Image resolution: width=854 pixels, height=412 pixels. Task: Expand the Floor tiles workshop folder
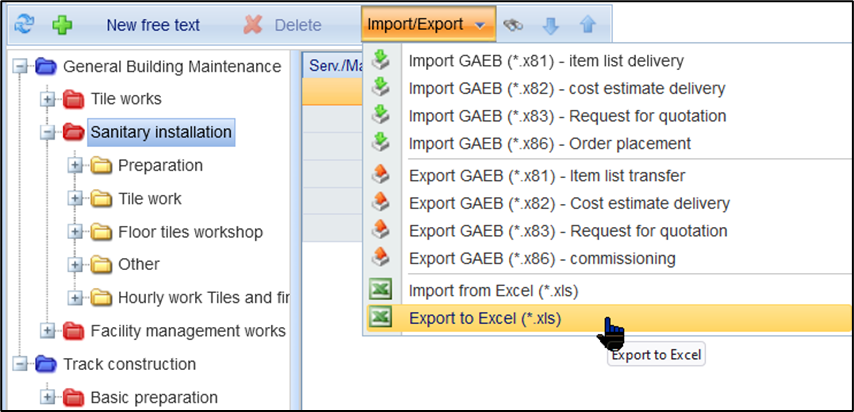[x=75, y=232]
